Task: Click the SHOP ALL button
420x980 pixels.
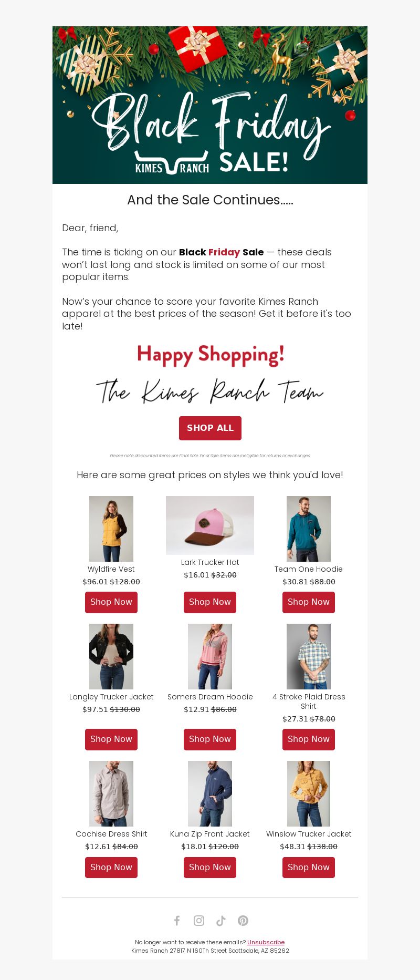Action: point(210,428)
